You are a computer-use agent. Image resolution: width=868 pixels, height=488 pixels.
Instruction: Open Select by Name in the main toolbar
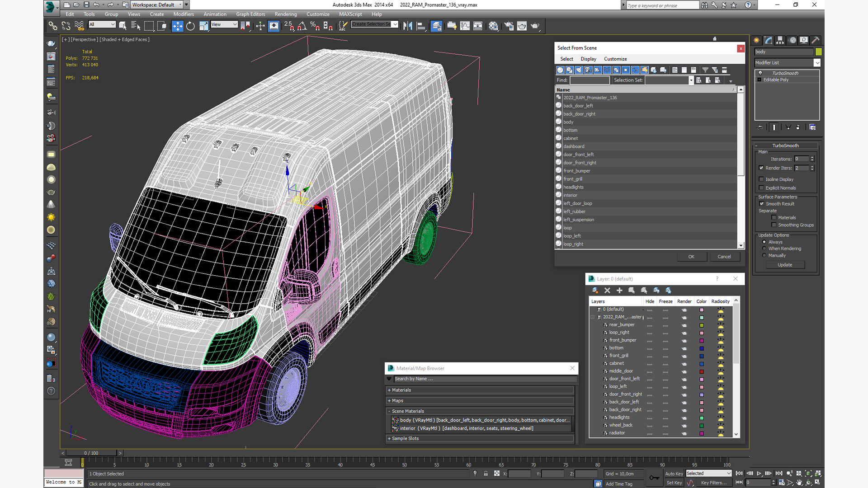click(135, 26)
